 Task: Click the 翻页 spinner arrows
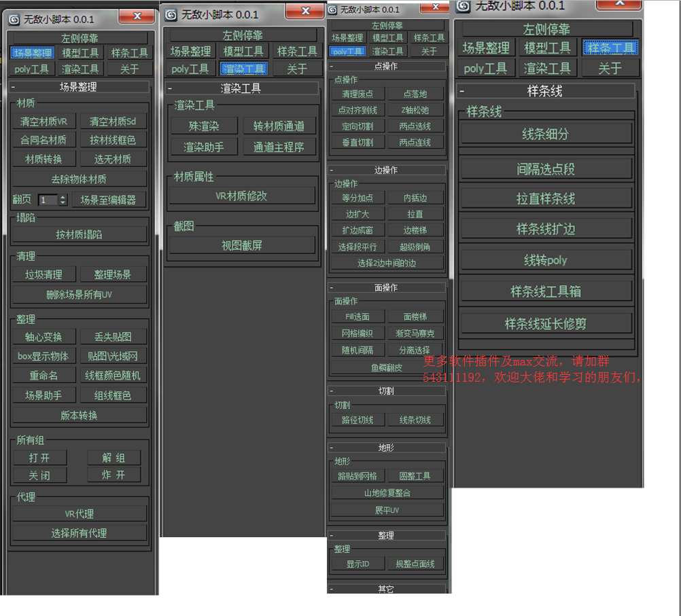coord(63,200)
